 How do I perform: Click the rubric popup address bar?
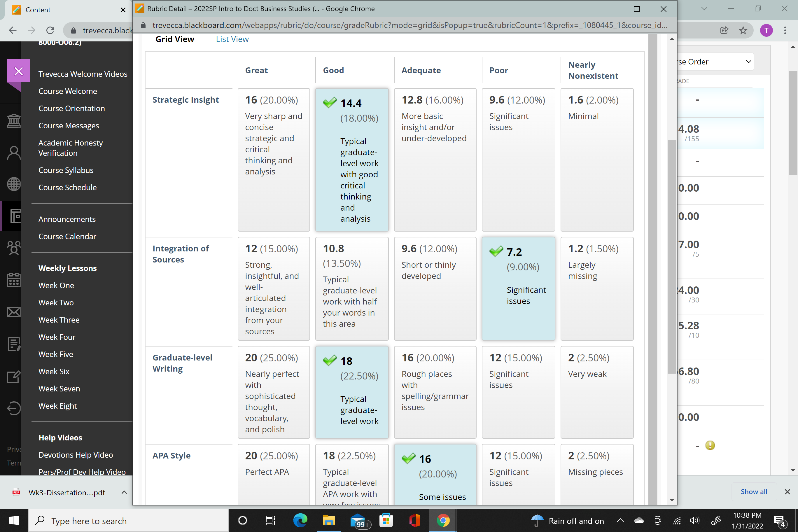coord(409,25)
